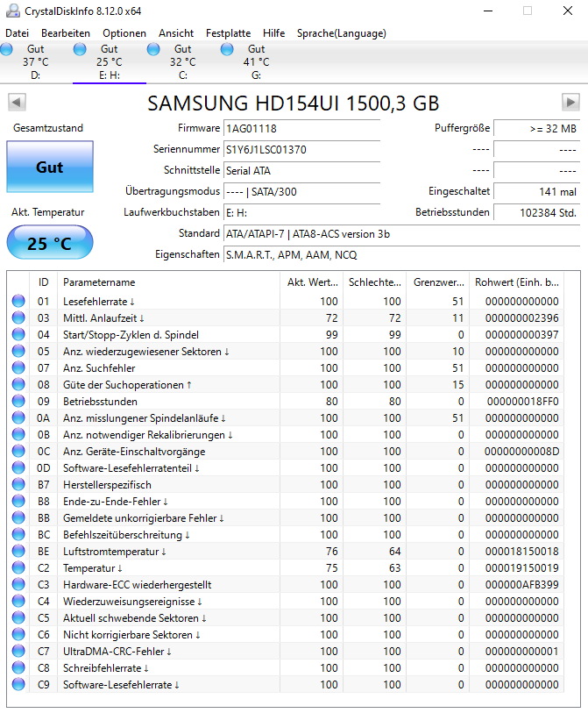This screenshot has height=713, width=588.
Task: Click status orb of attribute C2 Temperatur
Action: (x=18, y=568)
